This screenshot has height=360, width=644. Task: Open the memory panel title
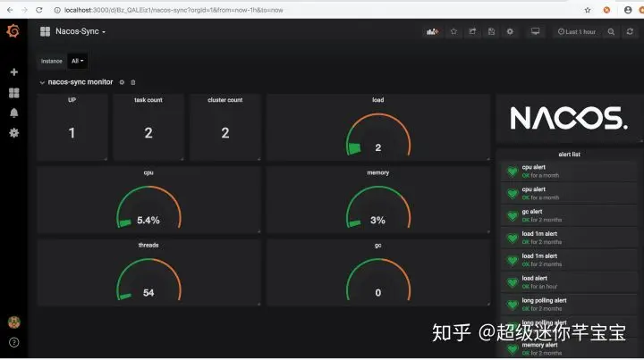pyautogui.click(x=377, y=172)
